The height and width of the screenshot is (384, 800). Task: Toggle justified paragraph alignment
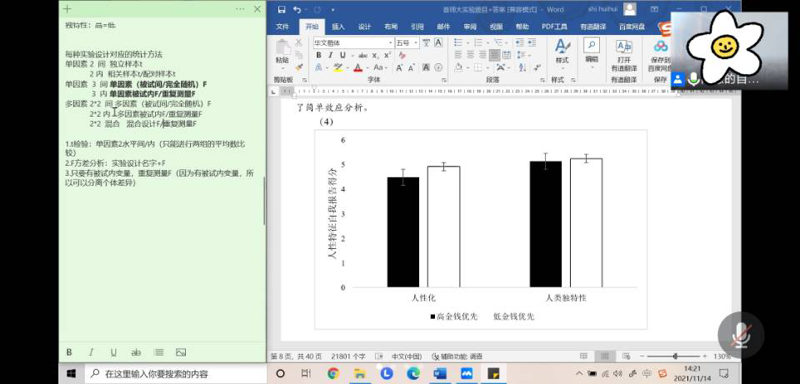494,55
